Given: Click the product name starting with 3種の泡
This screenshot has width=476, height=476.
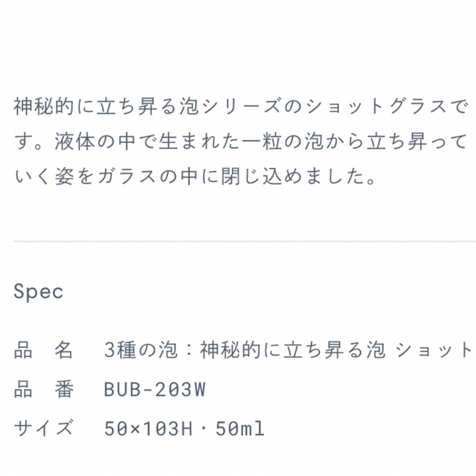Looking at the screenshot, I should pos(288,350).
